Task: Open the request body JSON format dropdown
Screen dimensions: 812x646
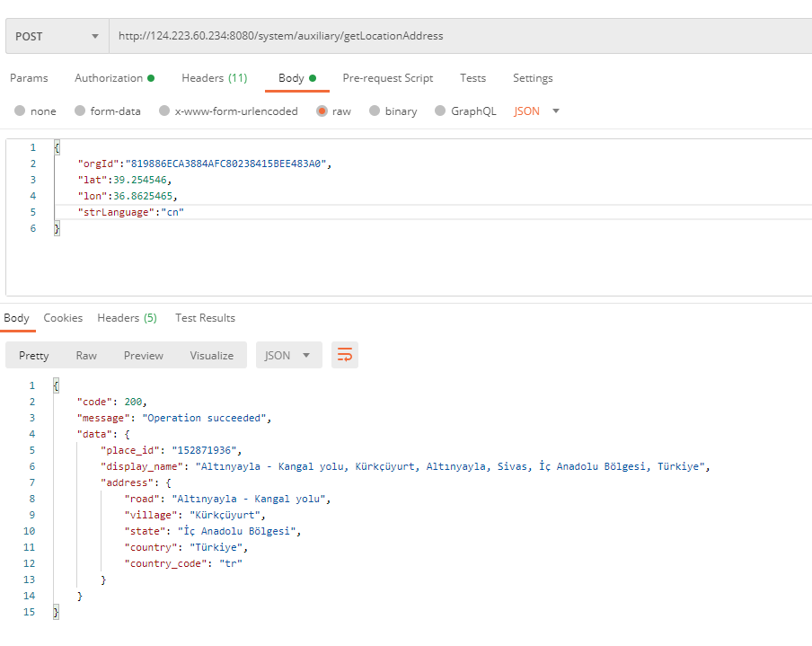Action: click(x=537, y=111)
